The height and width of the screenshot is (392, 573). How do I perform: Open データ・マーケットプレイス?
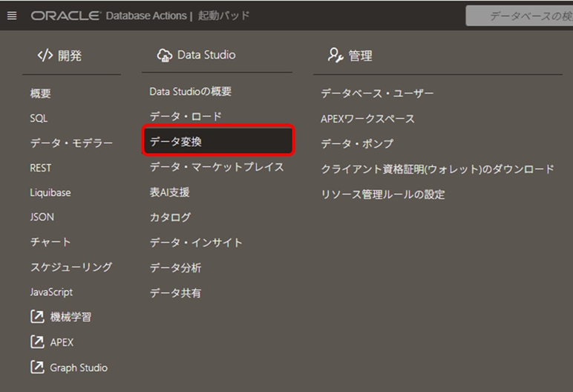pos(217,167)
